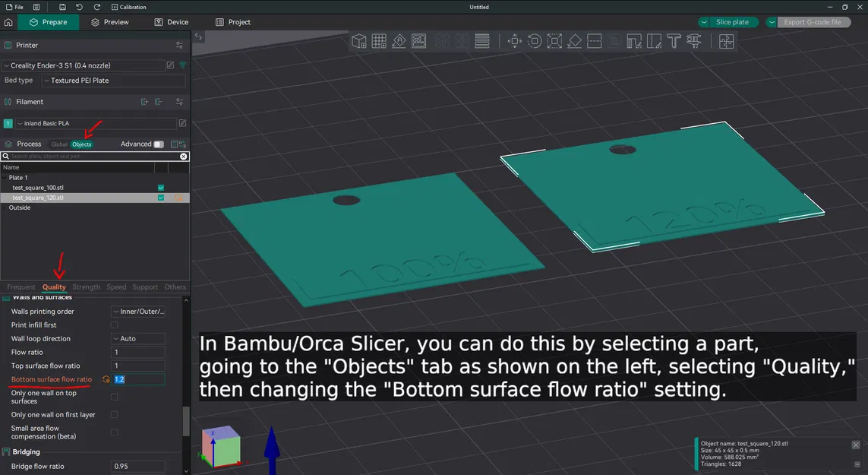Click the home icon
Viewport: 868px width, 475px height.
click(x=8, y=22)
